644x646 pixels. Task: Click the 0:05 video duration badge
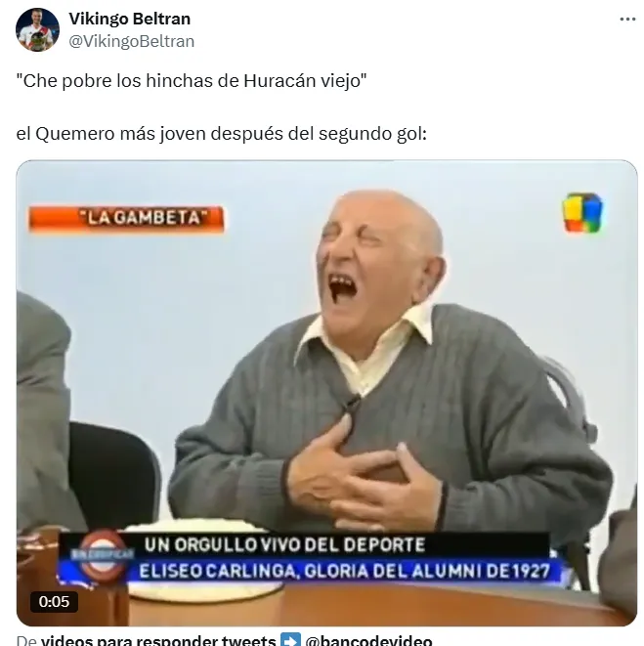(x=54, y=602)
